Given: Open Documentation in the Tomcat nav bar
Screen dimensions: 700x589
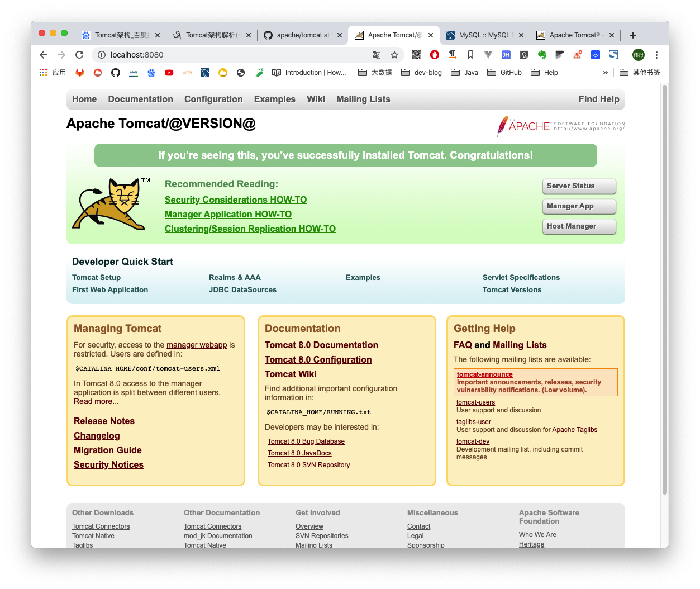Looking at the screenshot, I should [x=140, y=99].
